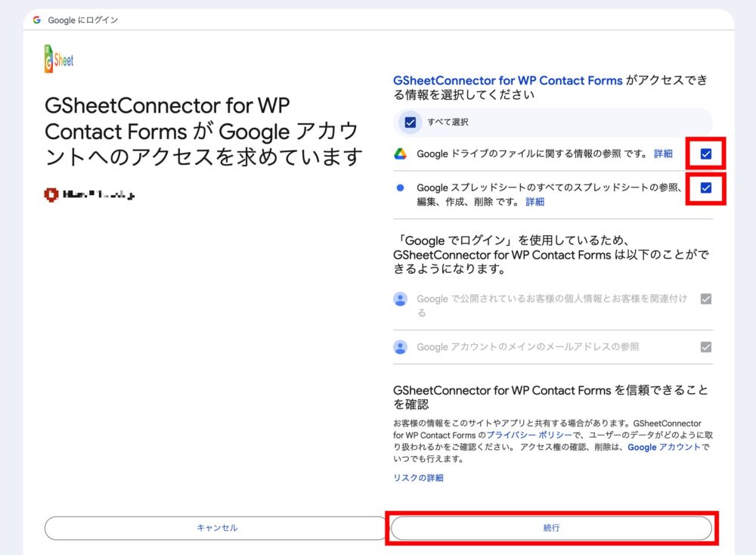This screenshot has width=756, height=555.
Task: Open 詳細 link for Spreadsheet permission
Action: (x=534, y=202)
